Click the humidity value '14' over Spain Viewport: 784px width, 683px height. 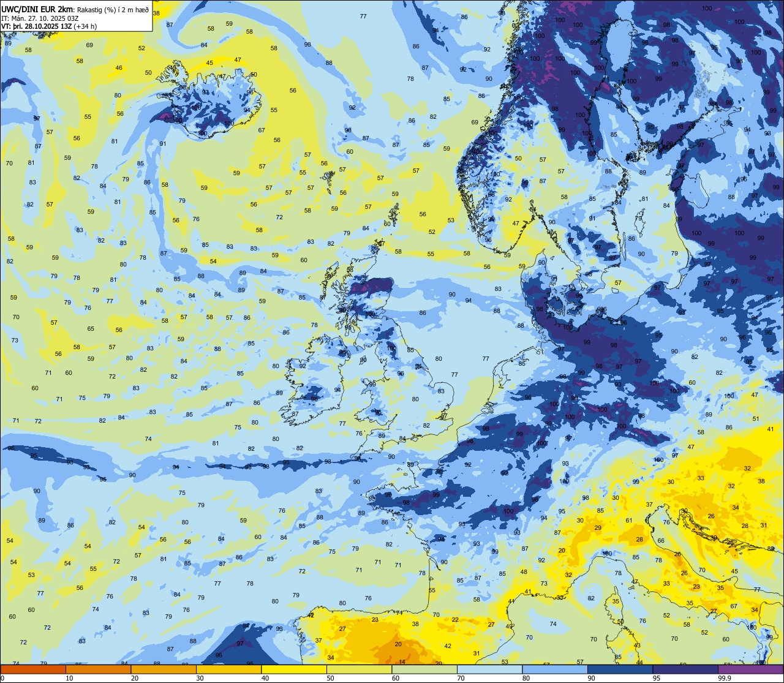(x=402, y=662)
